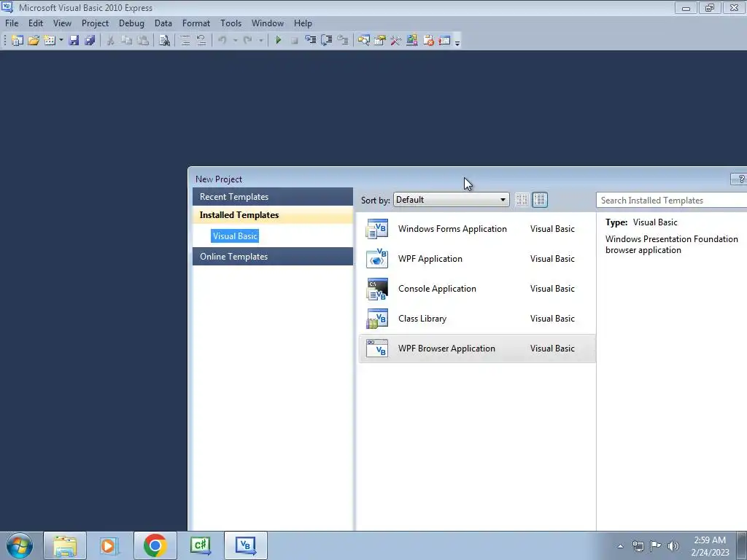Open the View menu

62,23
